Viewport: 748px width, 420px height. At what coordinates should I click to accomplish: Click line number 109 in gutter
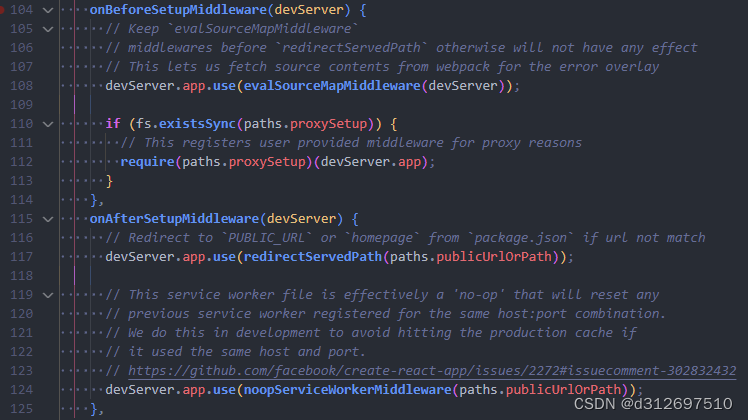[x=21, y=105]
